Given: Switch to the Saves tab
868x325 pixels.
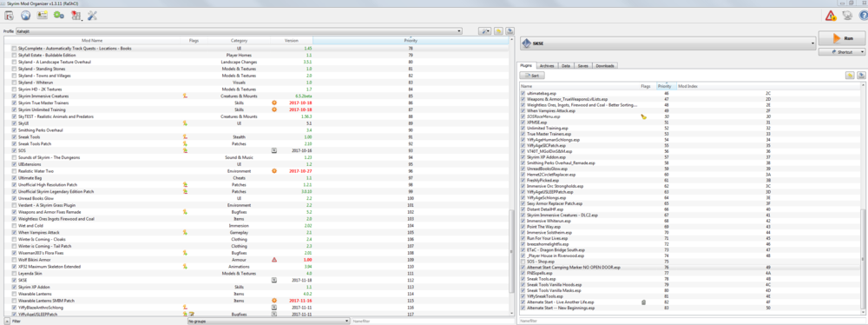Looking at the screenshot, I should click(583, 65).
